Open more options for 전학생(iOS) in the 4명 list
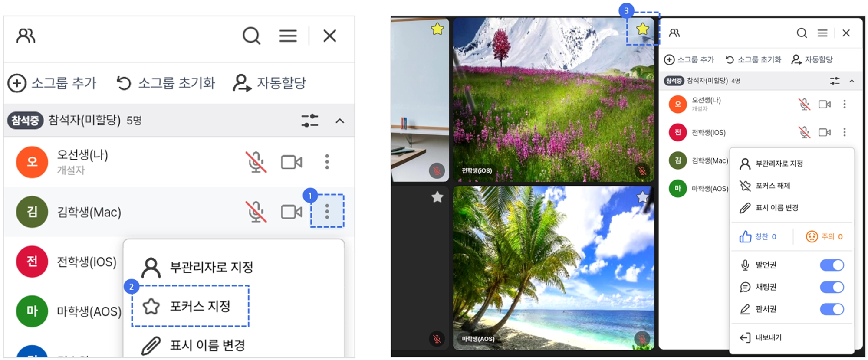This screenshot has width=868, height=360. coord(845,132)
